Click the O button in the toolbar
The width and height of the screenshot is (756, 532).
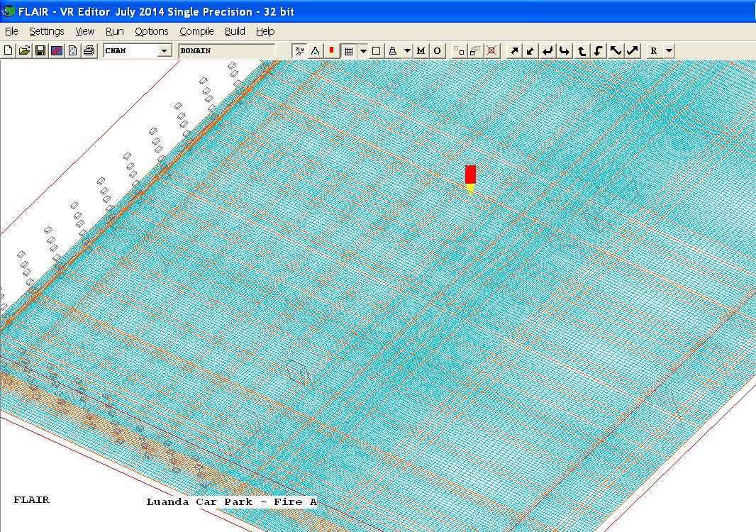point(437,51)
